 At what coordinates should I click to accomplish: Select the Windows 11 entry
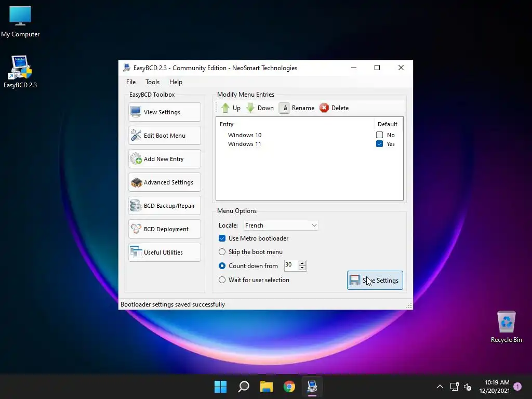coord(245,144)
